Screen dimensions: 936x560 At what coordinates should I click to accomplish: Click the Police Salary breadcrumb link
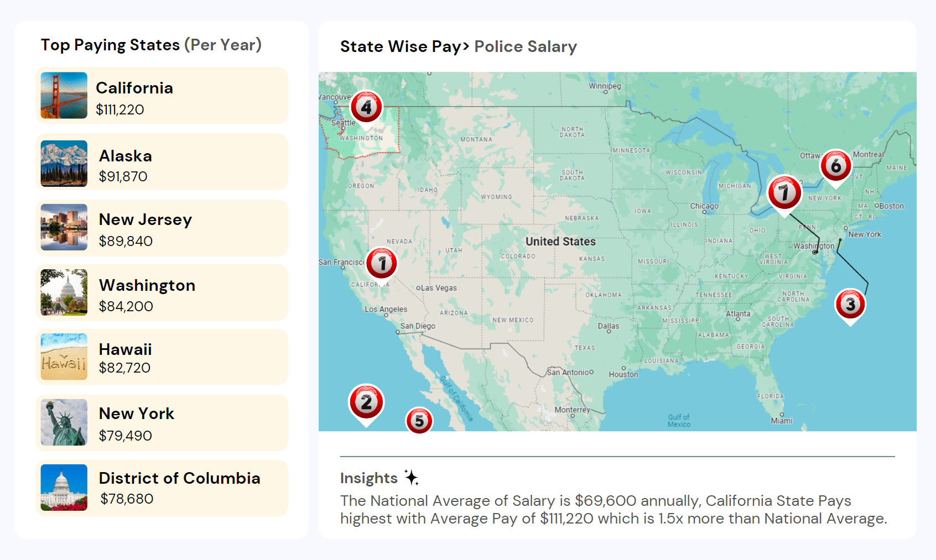click(x=526, y=46)
